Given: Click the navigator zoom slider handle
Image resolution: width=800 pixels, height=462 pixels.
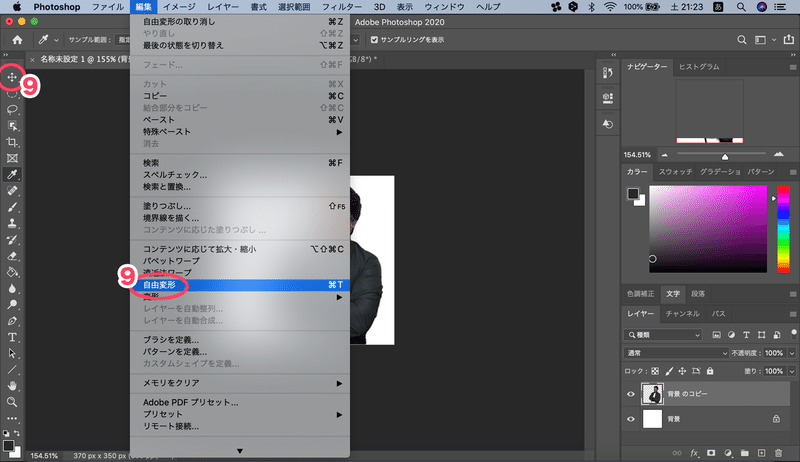Looking at the screenshot, I should click(724, 156).
